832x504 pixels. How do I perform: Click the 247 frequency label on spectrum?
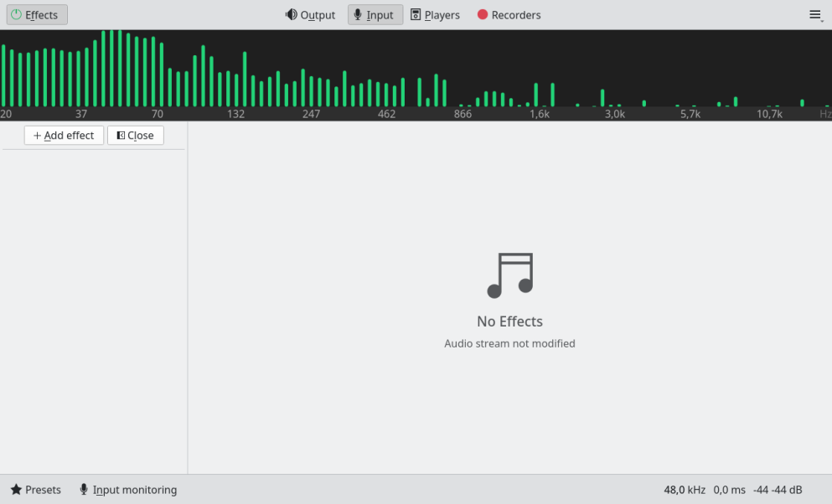311,114
